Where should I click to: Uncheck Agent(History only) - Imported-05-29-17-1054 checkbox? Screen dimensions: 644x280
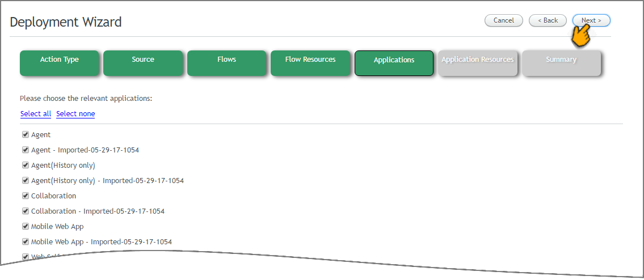tap(26, 180)
